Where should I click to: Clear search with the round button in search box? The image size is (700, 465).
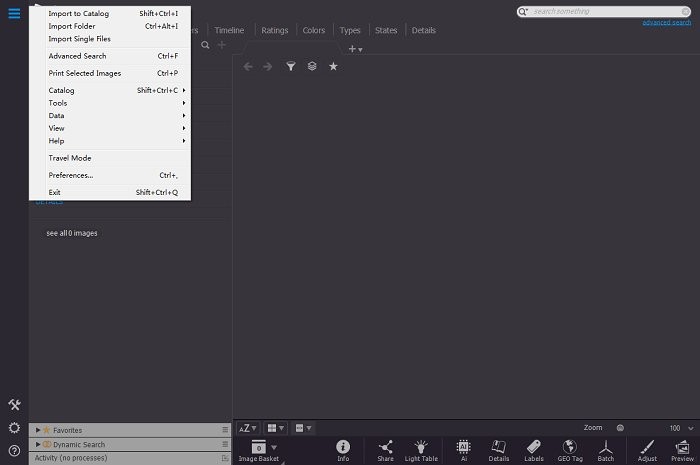(x=686, y=11)
